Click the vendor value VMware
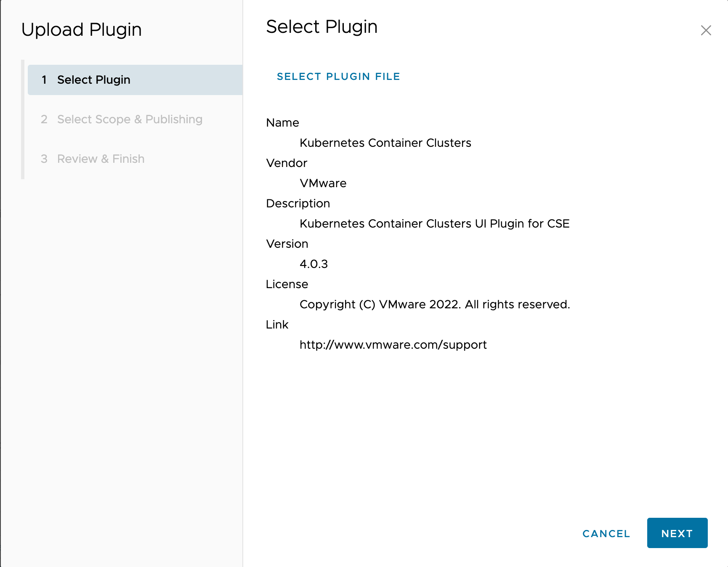Image resolution: width=728 pixels, height=567 pixels. (x=323, y=183)
